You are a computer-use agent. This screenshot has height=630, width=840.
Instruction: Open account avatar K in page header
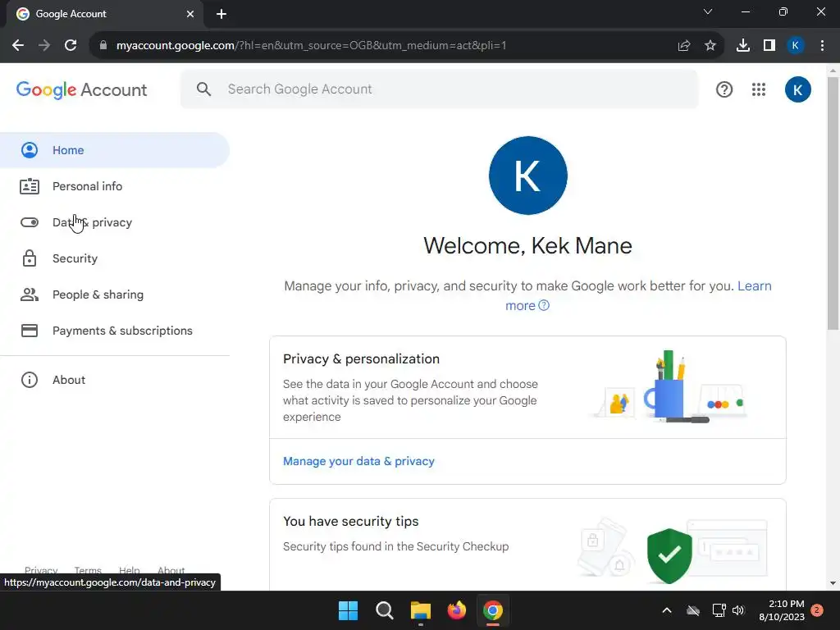(x=797, y=89)
